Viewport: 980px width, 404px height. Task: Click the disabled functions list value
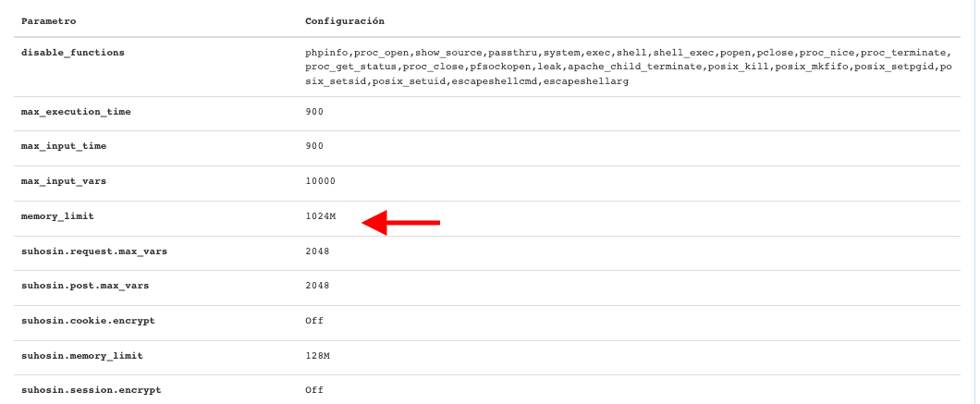[628, 67]
